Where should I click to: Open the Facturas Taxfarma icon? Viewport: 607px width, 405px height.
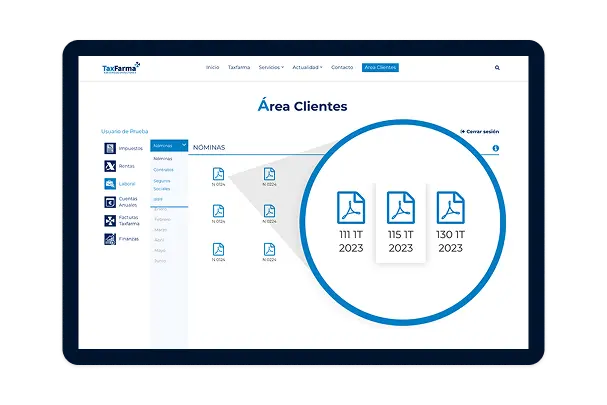tap(111, 220)
